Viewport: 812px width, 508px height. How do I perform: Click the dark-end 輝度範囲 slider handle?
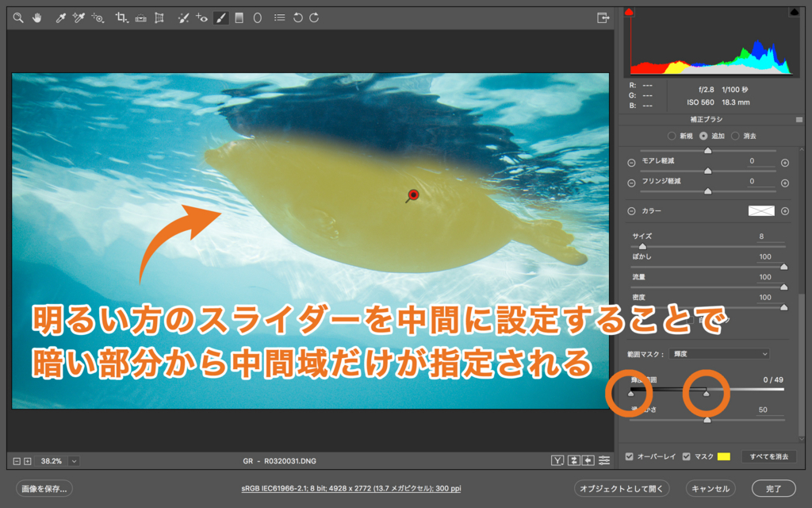point(630,394)
